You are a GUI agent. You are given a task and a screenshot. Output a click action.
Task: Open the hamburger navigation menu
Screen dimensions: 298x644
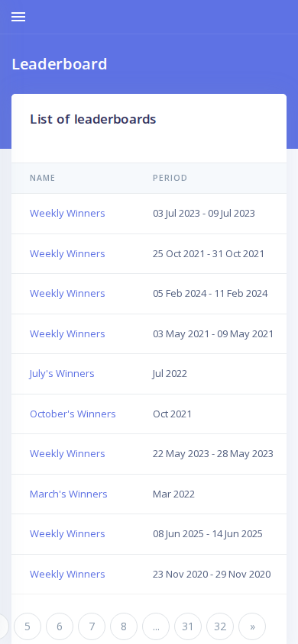pos(18,17)
